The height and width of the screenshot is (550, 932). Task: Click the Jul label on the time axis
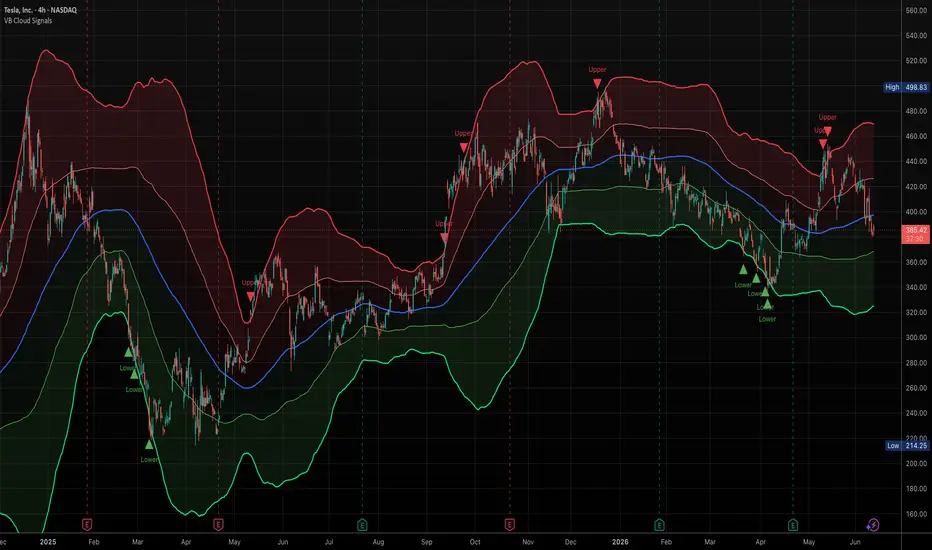329,542
